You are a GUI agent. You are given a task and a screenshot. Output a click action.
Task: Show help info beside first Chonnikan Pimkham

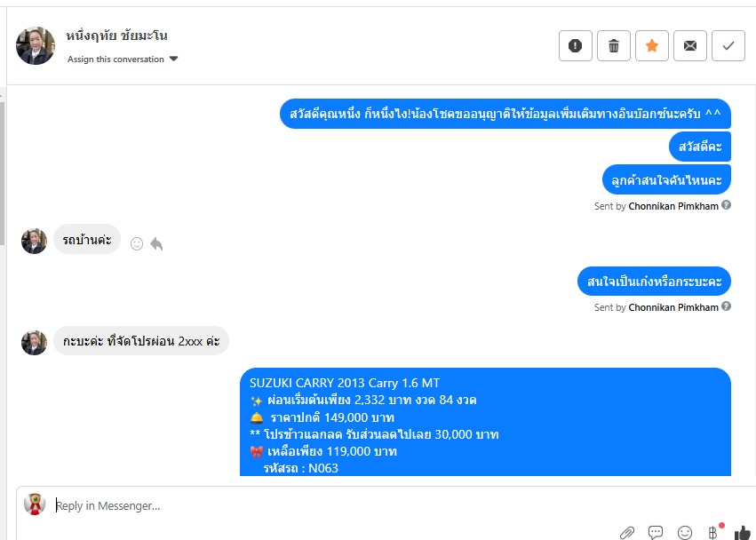point(726,205)
